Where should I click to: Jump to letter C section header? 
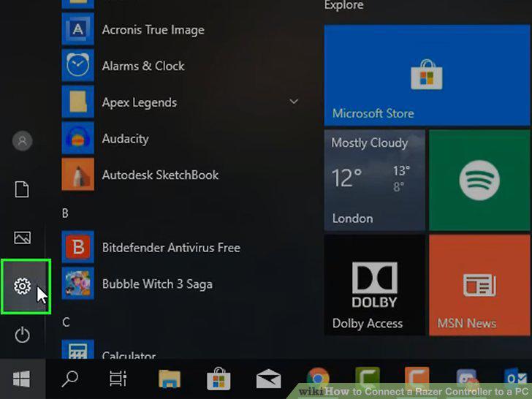tap(66, 322)
